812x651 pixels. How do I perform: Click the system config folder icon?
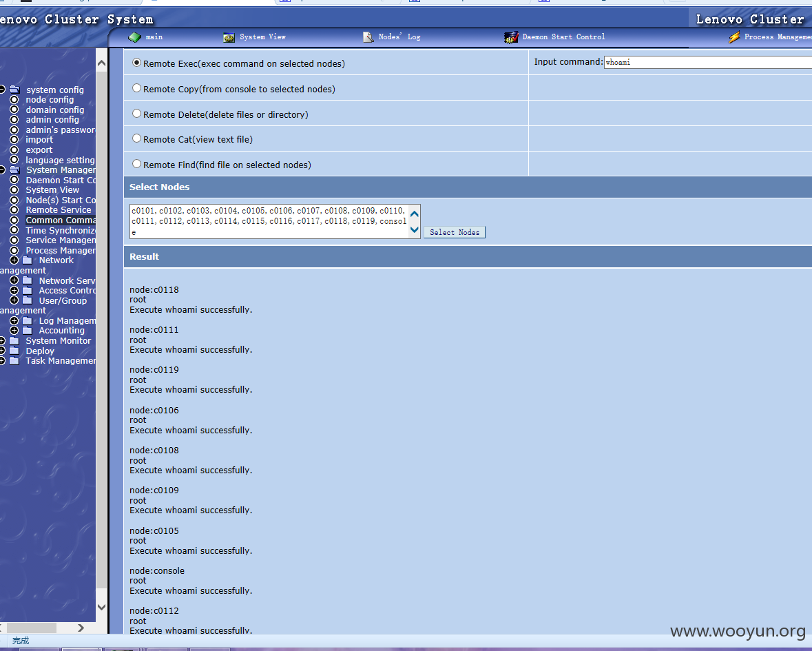coord(15,90)
